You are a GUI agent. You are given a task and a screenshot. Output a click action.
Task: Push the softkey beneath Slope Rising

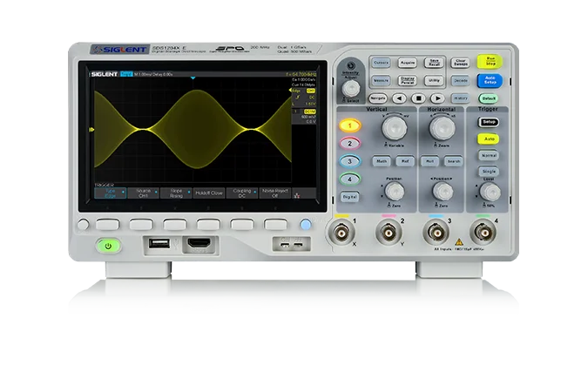(x=175, y=225)
